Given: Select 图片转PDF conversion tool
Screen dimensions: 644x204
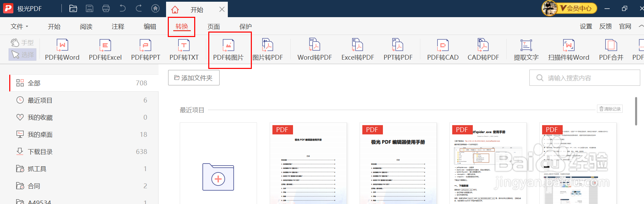Looking at the screenshot, I should (268, 50).
